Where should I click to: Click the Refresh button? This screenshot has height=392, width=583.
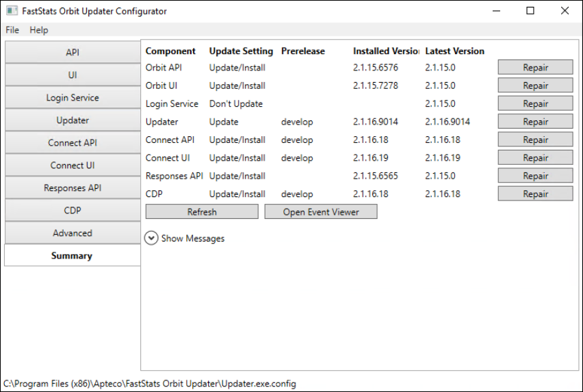coord(202,212)
